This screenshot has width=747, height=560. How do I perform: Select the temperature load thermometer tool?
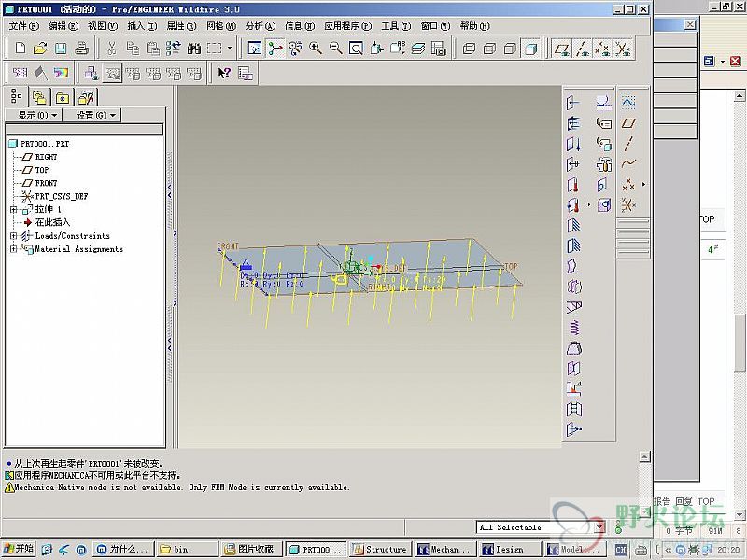pyautogui.click(x=573, y=185)
